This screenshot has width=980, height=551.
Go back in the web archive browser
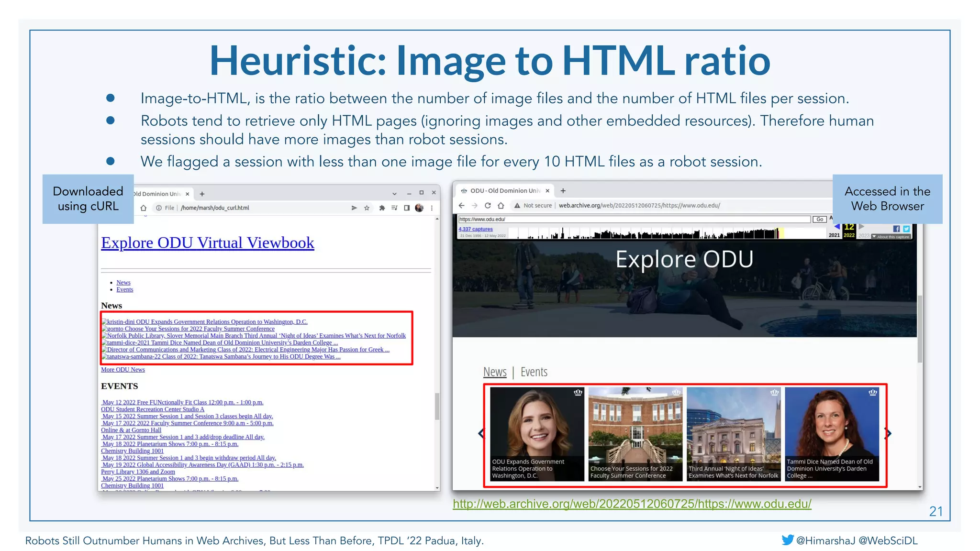461,206
